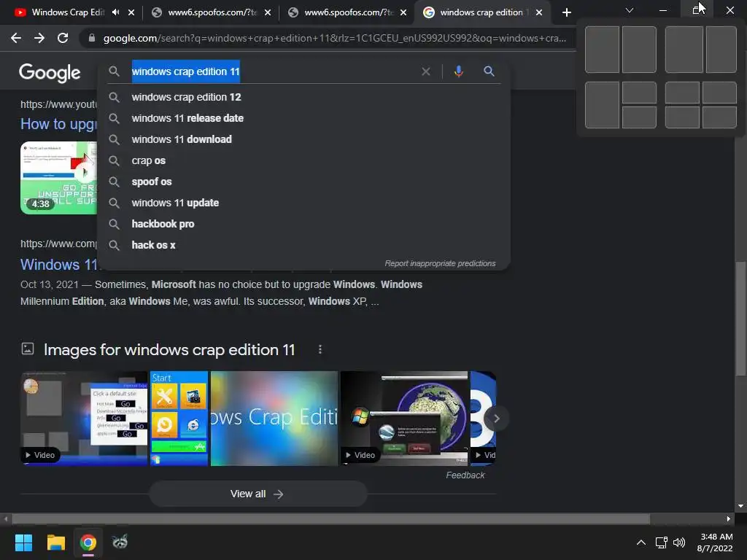This screenshot has height=560, width=747.
Task: Close the first spoofos.com tab
Action: click(x=268, y=12)
